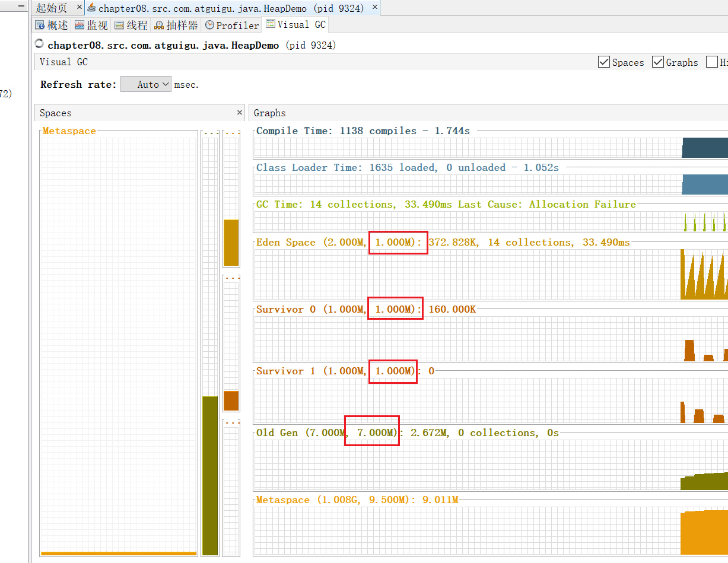Screen dimensions: 728x563
Task: Click the Old Gen olive bar in Spaces
Action: coord(210,475)
